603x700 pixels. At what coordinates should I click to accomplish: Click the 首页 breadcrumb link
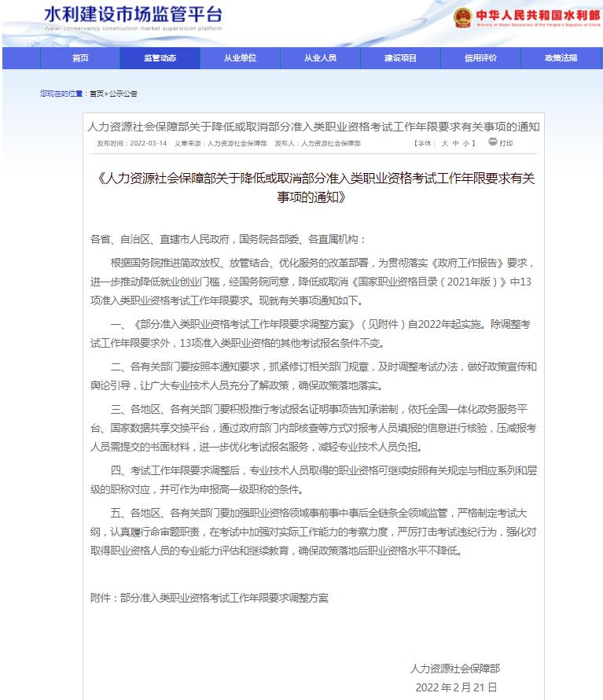click(x=97, y=94)
